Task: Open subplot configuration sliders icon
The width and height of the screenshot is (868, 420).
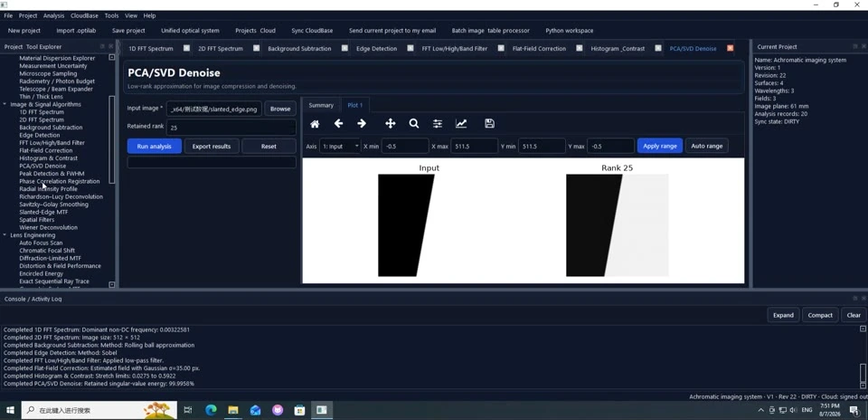Action: tap(438, 124)
